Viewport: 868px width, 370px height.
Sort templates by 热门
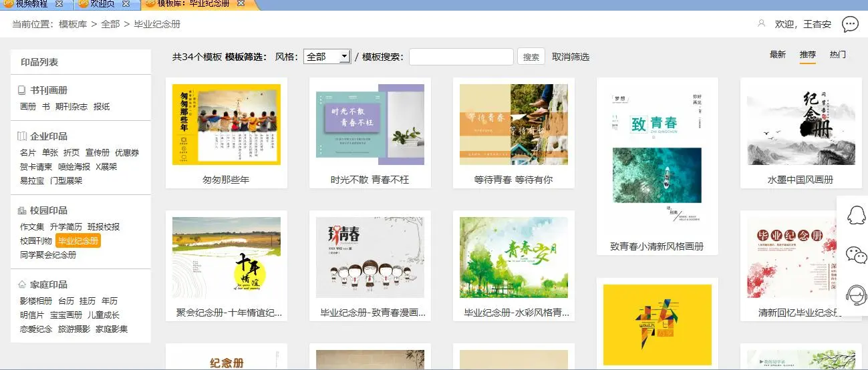point(838,55)
